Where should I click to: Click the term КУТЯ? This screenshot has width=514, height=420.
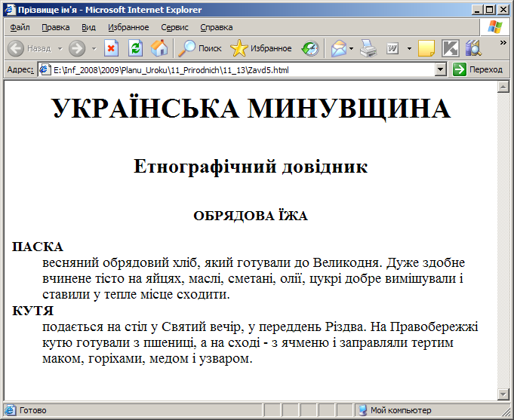click(x=32, y=311)
